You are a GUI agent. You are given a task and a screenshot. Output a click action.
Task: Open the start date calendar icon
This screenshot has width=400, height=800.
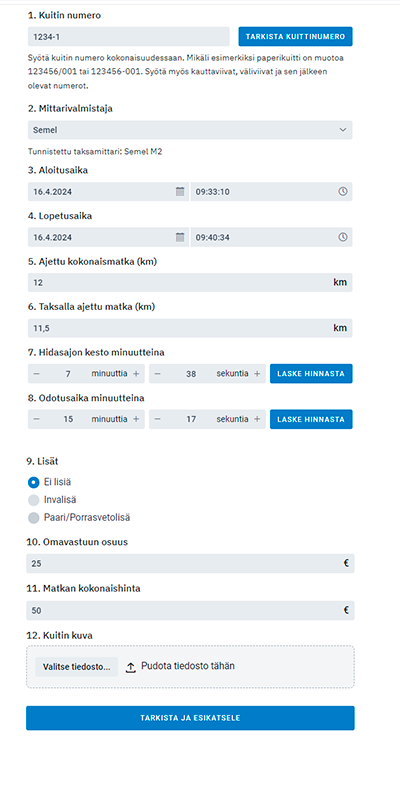pyautogui.click(x=180, y=191)
